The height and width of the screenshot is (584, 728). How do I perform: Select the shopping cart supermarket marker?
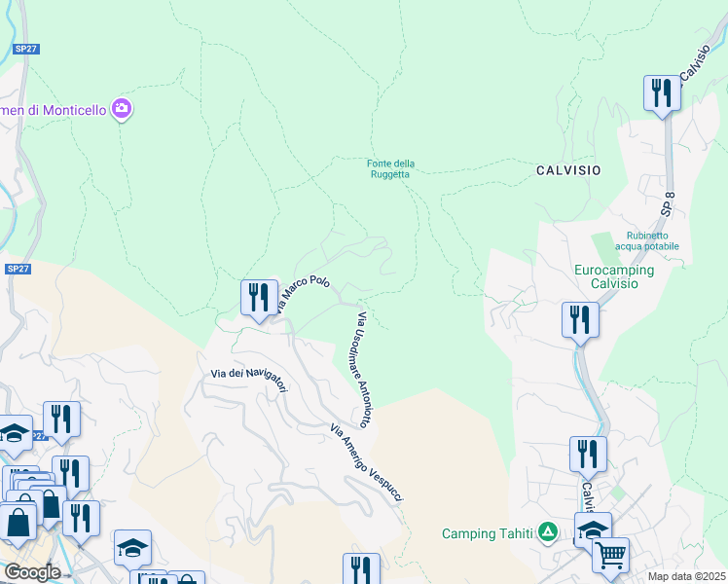[x=611, y=557]
